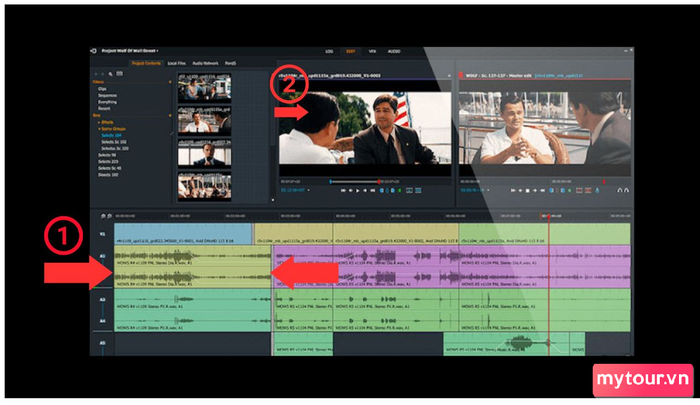Expand the Effects bin group
The height and width of the screenshot is (405, 700).
click(x=99, y=122)
